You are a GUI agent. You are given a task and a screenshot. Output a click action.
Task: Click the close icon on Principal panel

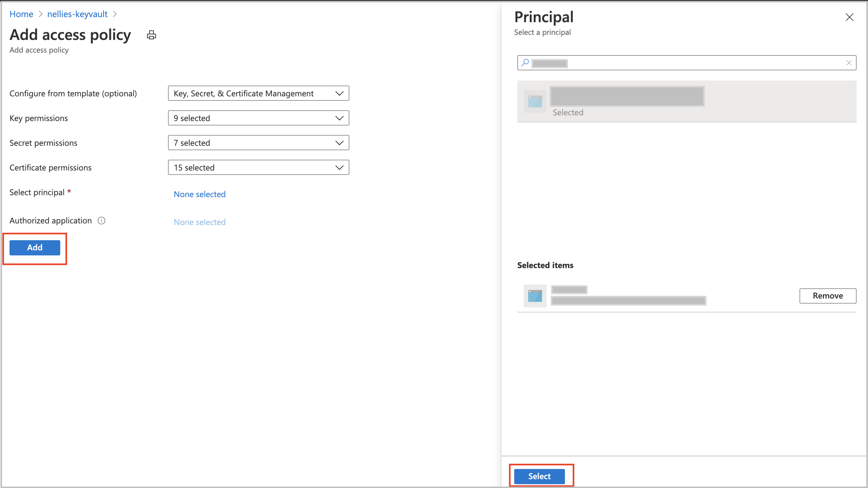point(850,17)
